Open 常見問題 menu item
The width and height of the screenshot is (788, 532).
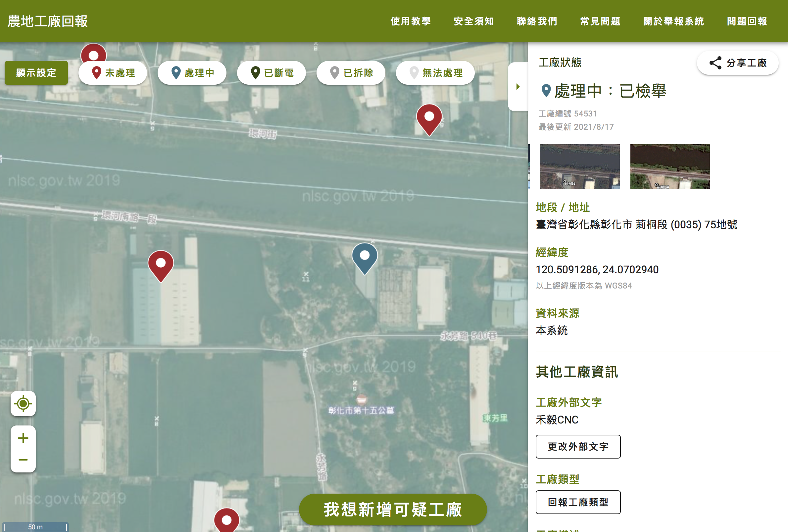600,22
